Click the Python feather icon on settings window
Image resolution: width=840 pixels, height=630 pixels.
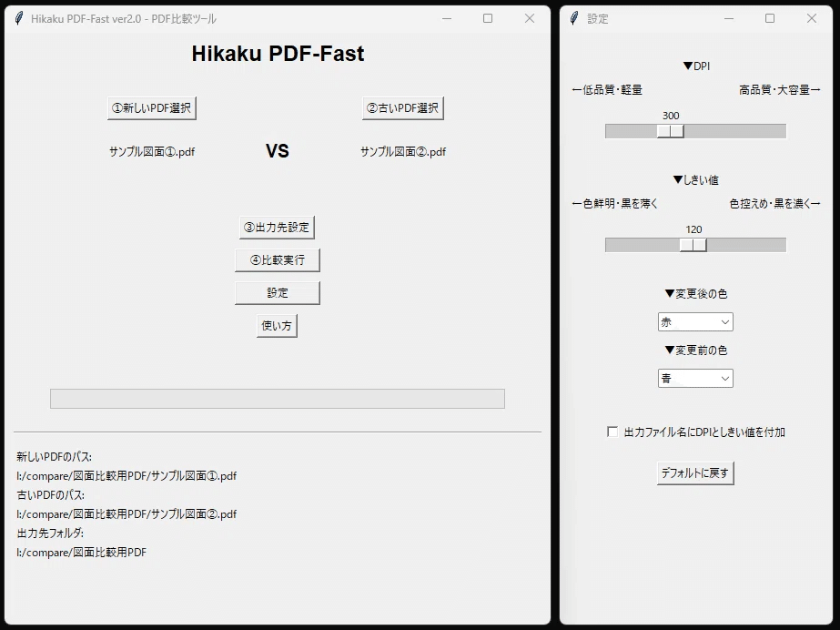pyautogui.click(x=573, y=16)
